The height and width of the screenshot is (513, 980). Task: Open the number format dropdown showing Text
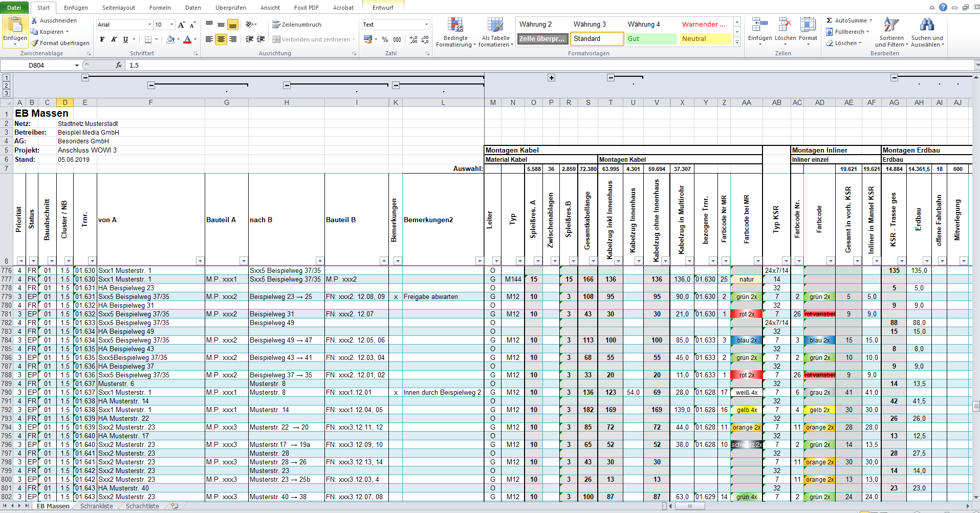(426, 25)
